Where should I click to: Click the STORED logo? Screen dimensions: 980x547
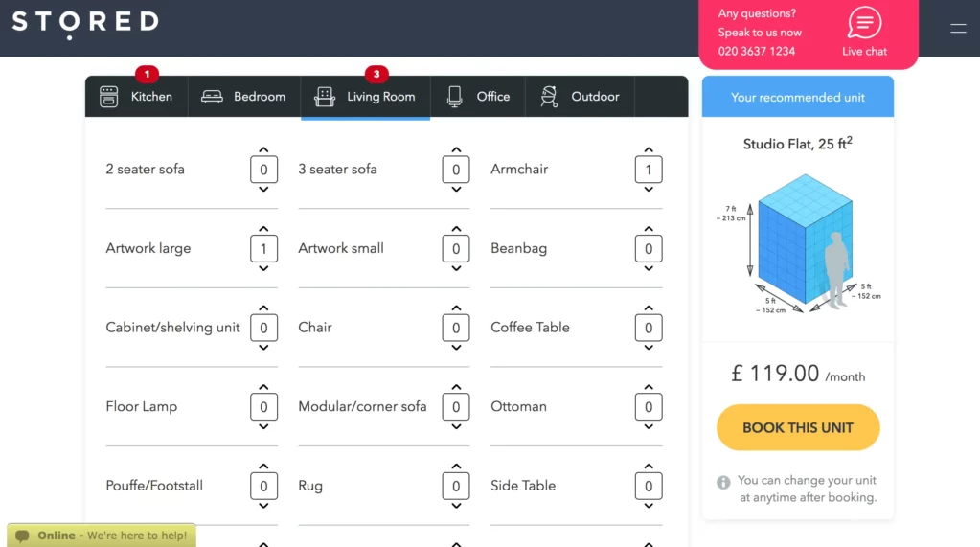point(85,24)
